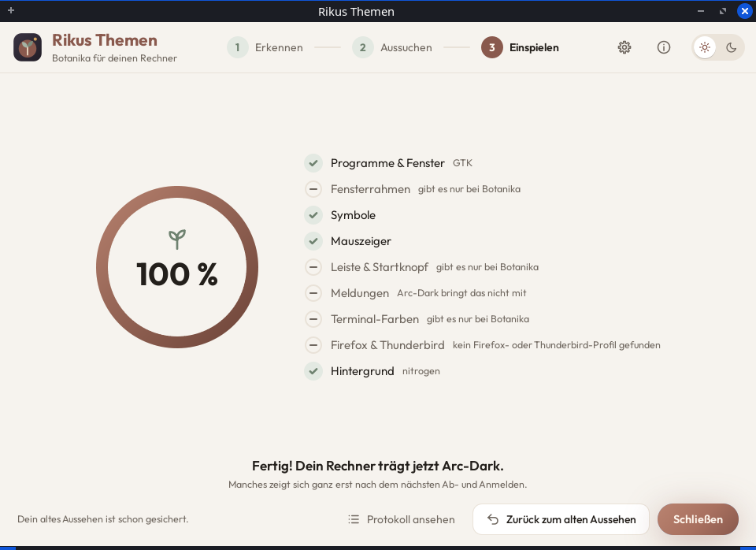
Task: Close the window with the blue X
Action: [745, 11]
